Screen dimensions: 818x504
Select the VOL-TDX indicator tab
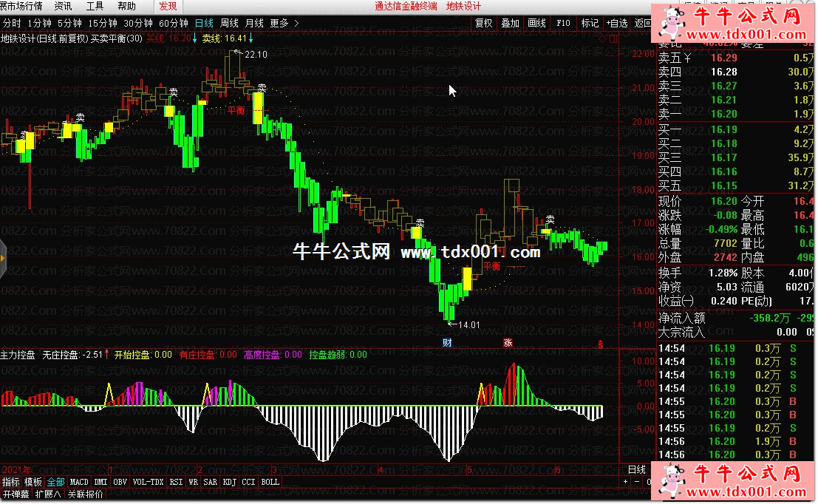[149, 482]
